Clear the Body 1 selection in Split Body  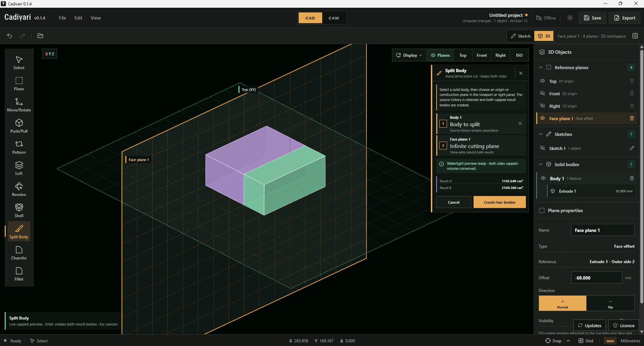pos(520,123)
